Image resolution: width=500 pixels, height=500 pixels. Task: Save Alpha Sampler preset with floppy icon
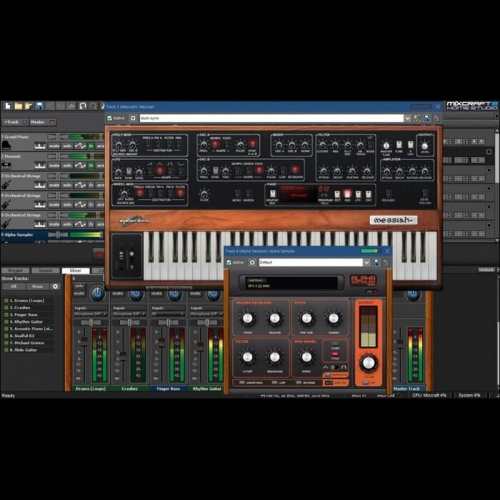click(376, 262)
